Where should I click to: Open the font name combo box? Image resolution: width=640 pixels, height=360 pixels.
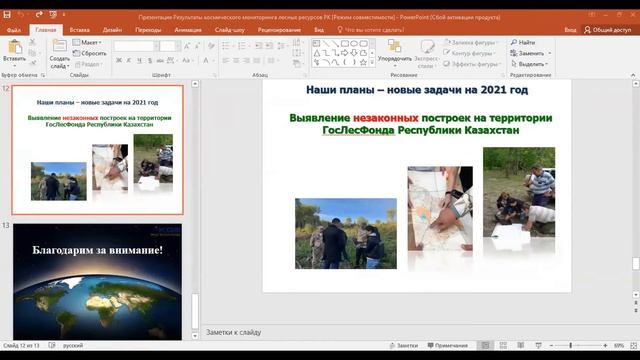coord(136,46)
